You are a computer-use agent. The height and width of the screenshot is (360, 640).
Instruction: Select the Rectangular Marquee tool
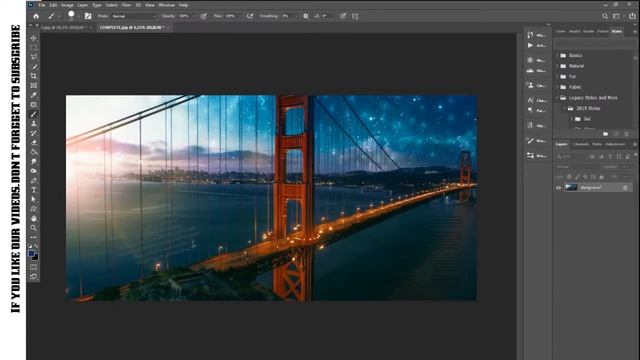click(34, 47)
